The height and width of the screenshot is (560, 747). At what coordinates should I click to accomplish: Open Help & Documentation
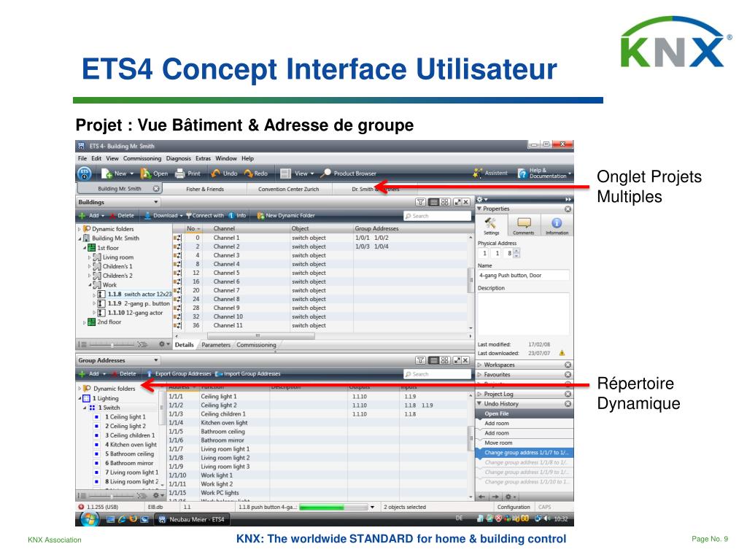pyautogui.click(x=544, y=173)
